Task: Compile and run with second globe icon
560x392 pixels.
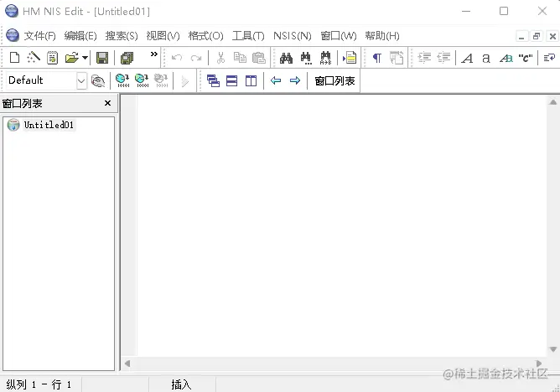Action: (142, 80)
